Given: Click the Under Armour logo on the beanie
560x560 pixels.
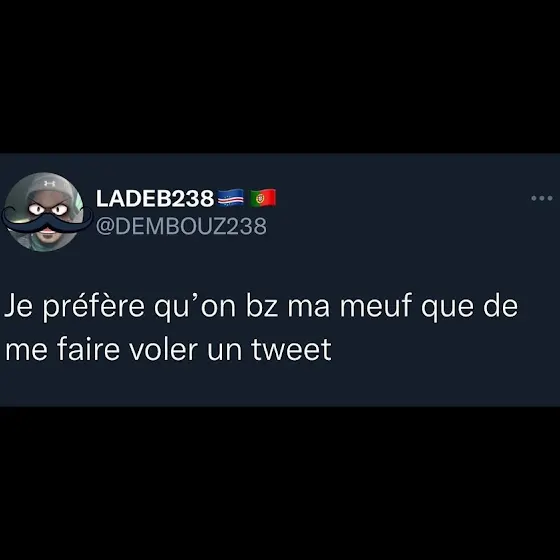Looking at the screenshot, I should [x=50, y=184].
